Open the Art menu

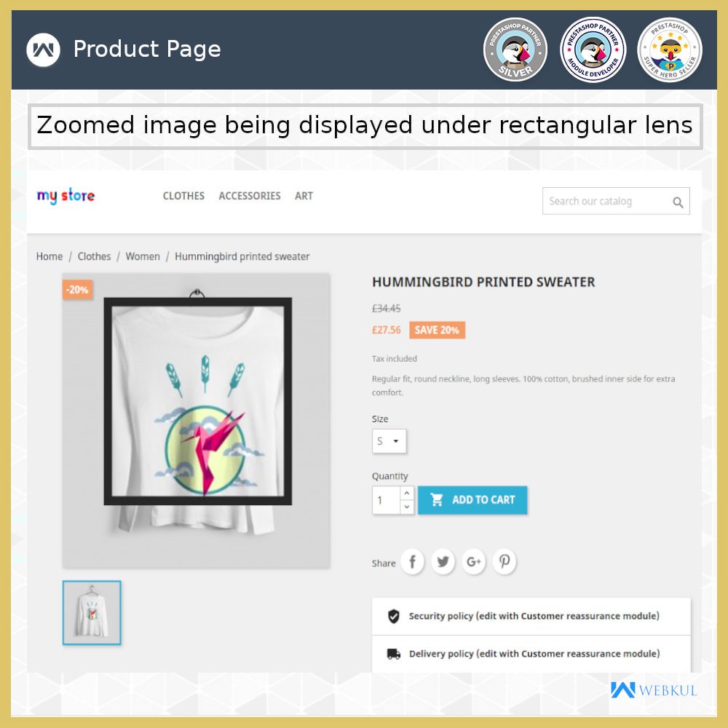[x=304, y=196]
